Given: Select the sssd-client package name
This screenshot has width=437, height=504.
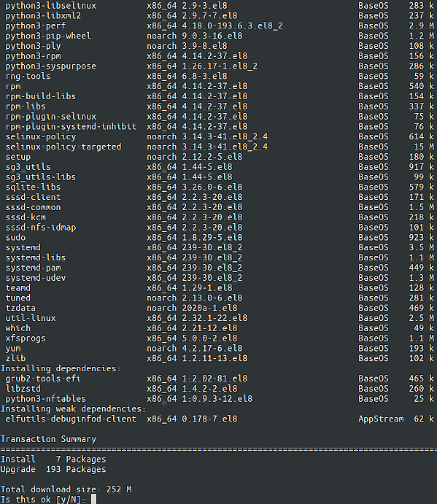Looking at the screenshot, I should [33, 197].
